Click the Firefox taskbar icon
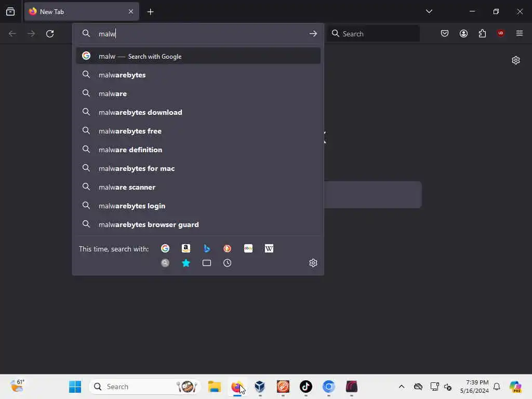The image size is (532, 399). tap(237, 387)
